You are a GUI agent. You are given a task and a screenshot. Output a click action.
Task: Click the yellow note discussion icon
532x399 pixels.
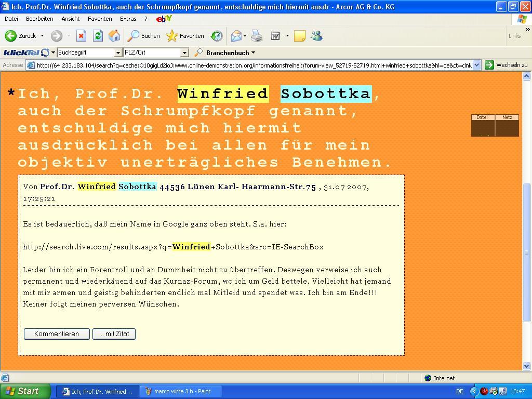click(300, 36)
